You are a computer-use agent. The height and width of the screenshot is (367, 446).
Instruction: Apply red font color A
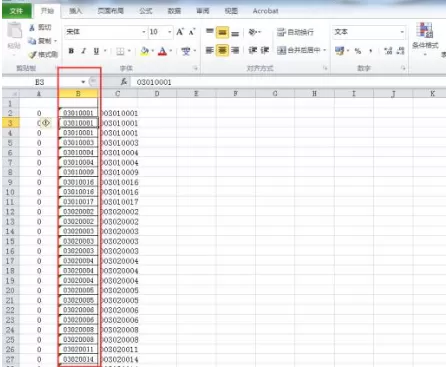[x=162, y=51]
